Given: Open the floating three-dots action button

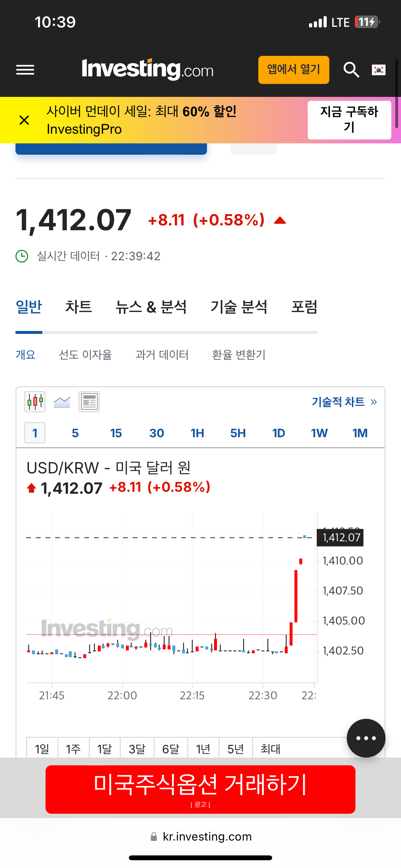Looking at the screenshot, I should pos(365,738).
